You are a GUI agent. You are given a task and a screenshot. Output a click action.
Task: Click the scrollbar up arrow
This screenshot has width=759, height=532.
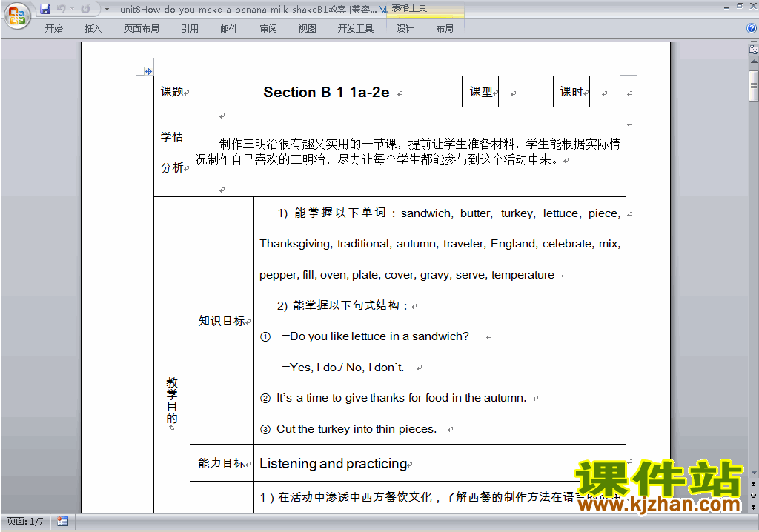(753, 62)
